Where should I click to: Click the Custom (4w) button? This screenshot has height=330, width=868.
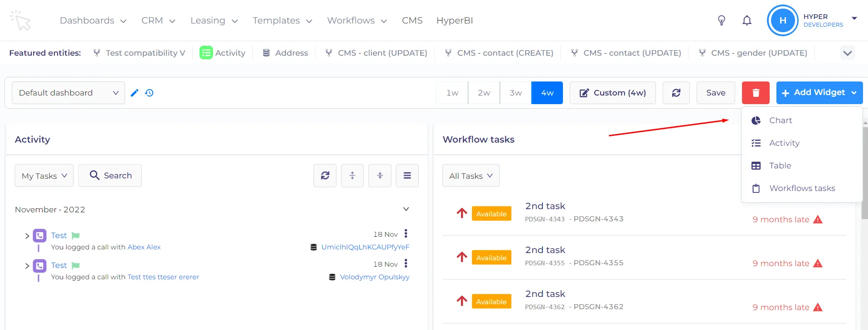coord(612,93)
